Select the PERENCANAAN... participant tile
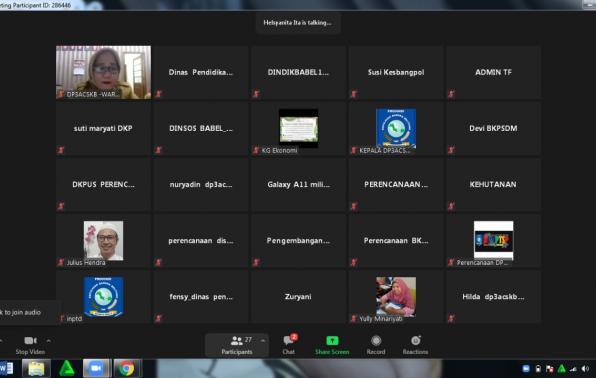Image resolution: width=596 pixels, height=378 pixels. point(396,184)
